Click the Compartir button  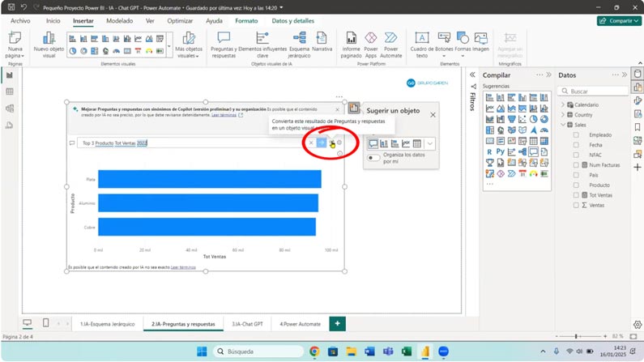point(619,20)
